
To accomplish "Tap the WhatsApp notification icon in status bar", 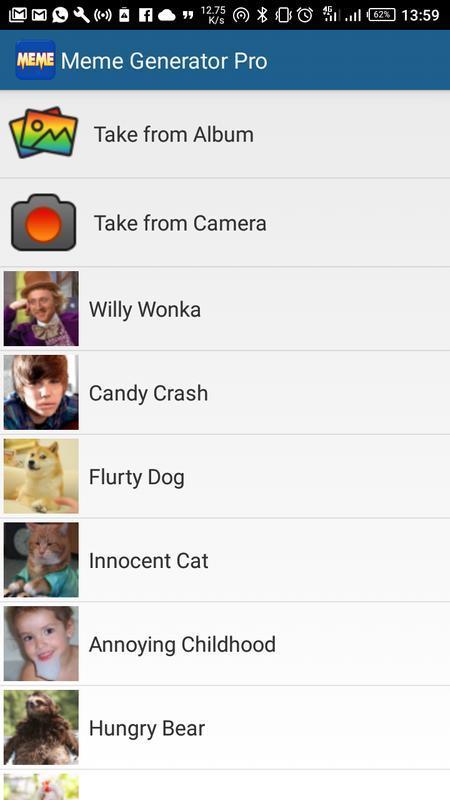I will 60,15.
